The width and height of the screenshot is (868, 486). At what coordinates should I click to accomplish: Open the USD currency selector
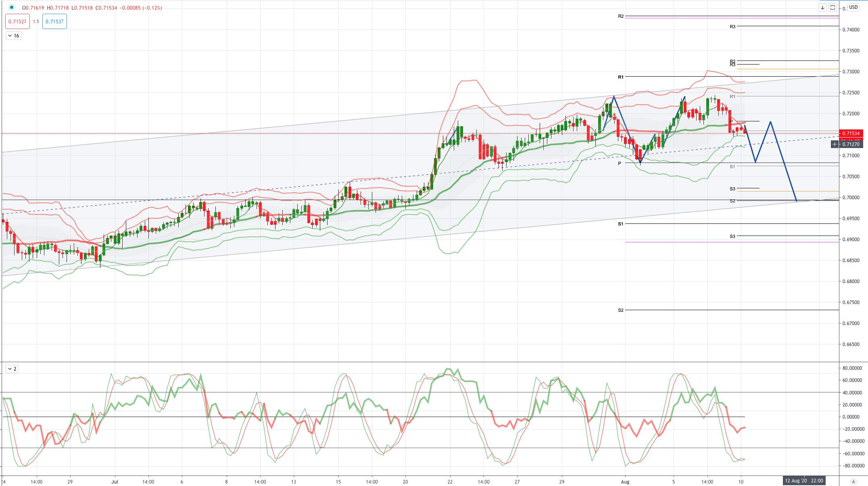[853, 7]
